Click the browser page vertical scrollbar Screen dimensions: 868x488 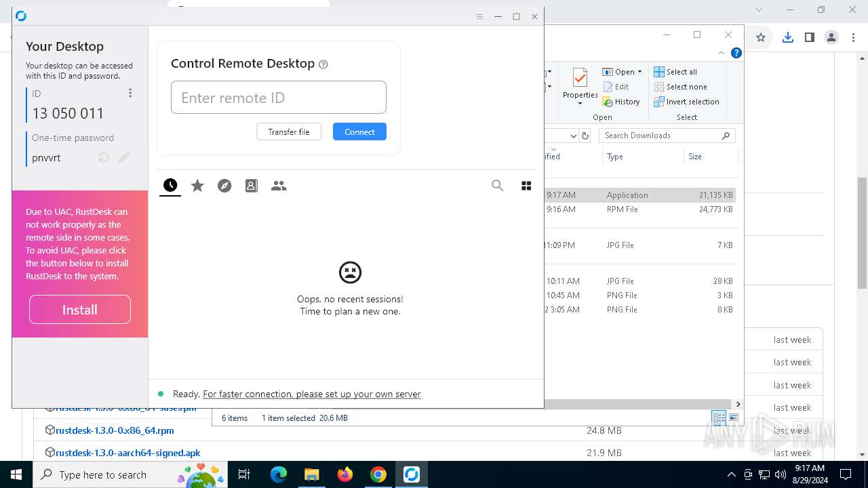862,232
